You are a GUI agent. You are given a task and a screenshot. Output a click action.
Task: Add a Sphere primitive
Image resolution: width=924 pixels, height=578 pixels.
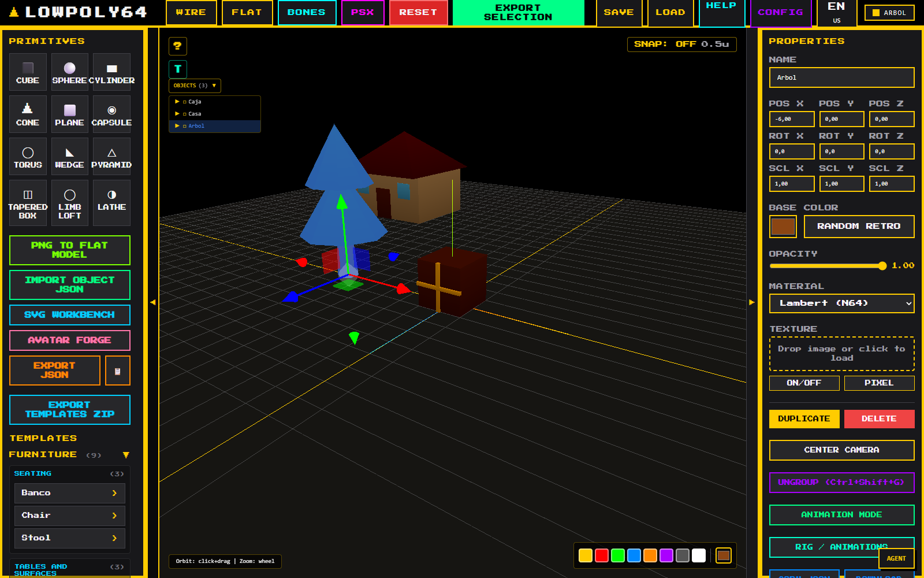(69, 72)
